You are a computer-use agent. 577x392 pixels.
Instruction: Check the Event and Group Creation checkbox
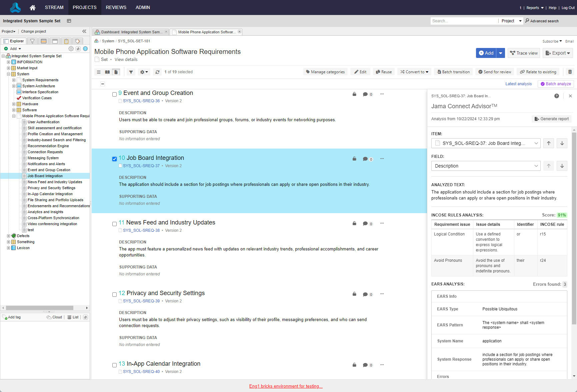pos(114,94)
